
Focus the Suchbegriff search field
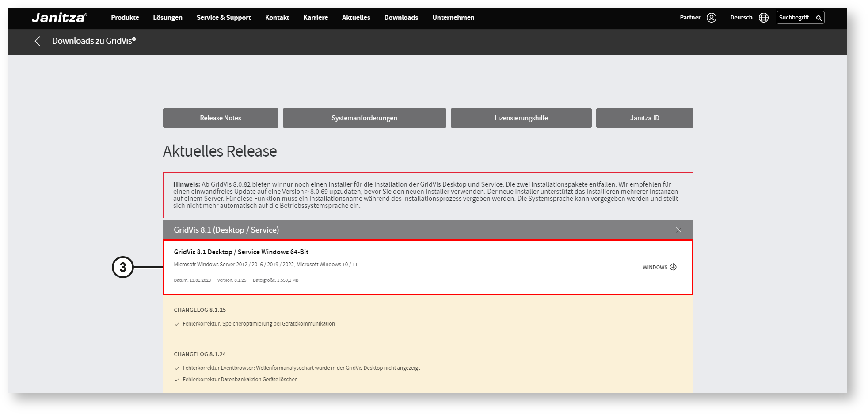[x=795, y=18]
